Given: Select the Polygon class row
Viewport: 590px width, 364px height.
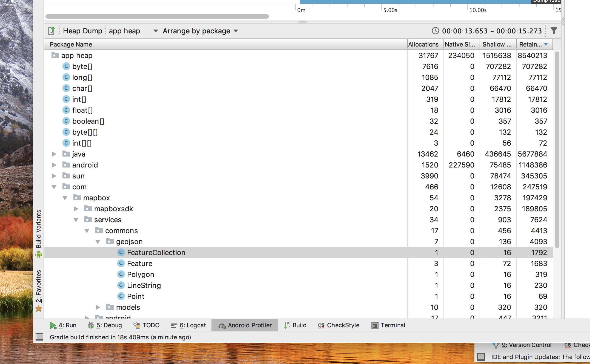Looking at the screenshot, I should 141,275.
